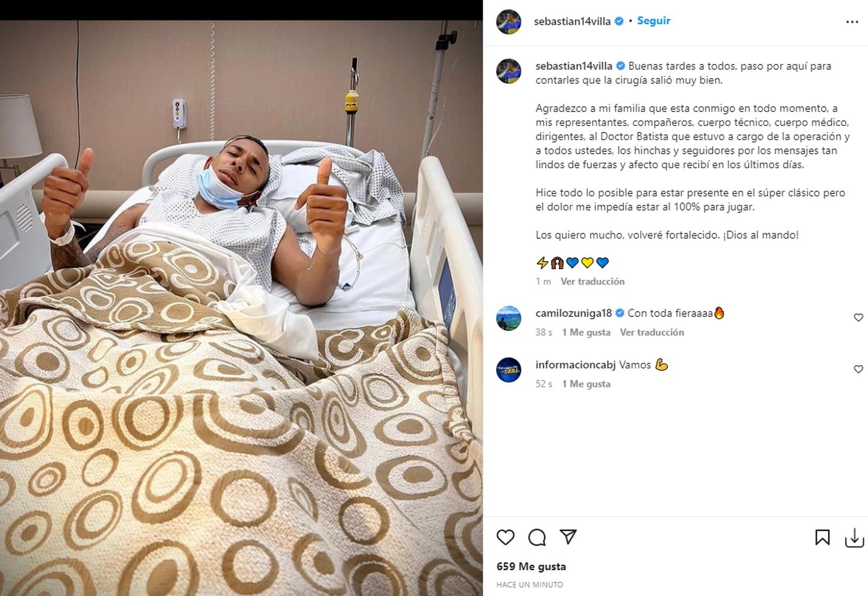Open the three-dot more options menu
This screenshot has height=596, width=868.
pos(852,22)
